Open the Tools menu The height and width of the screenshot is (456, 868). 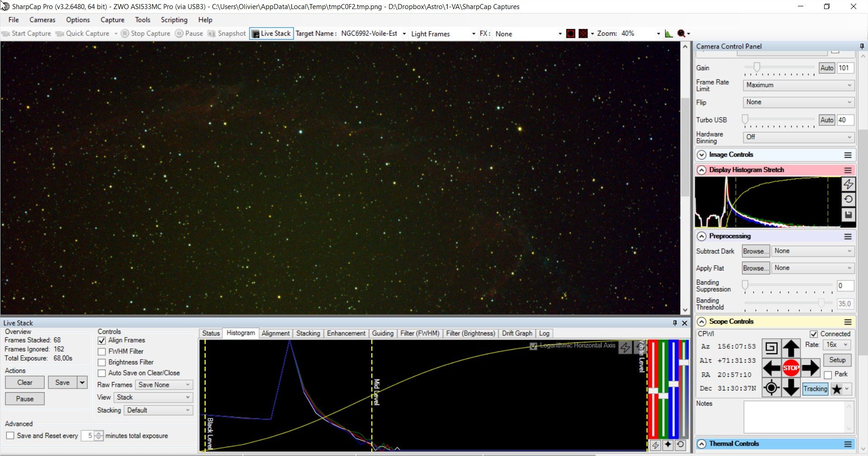click(142, 20)
